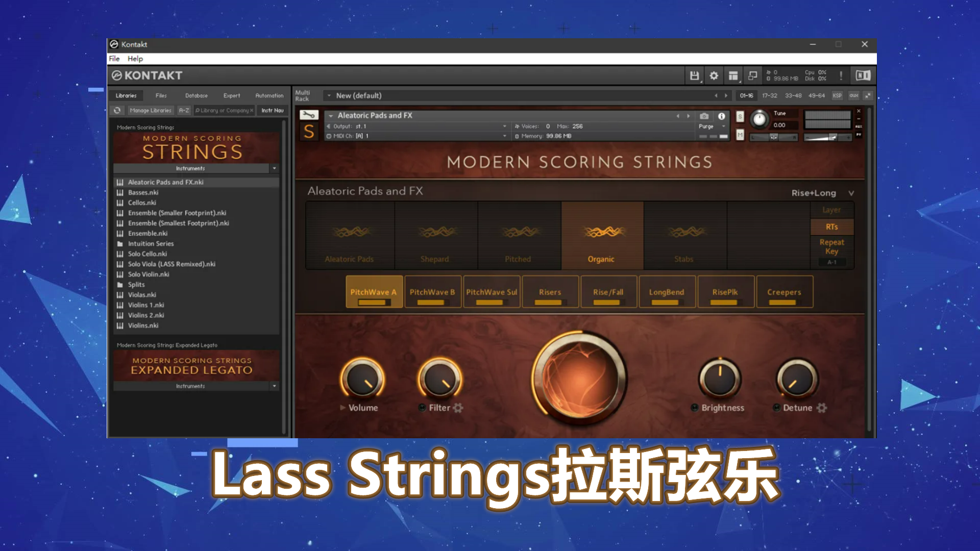Viewport: 980px width, 551px height.
Task: Select the Rise/Fall articulation button
Action: (x=607, y=291)
